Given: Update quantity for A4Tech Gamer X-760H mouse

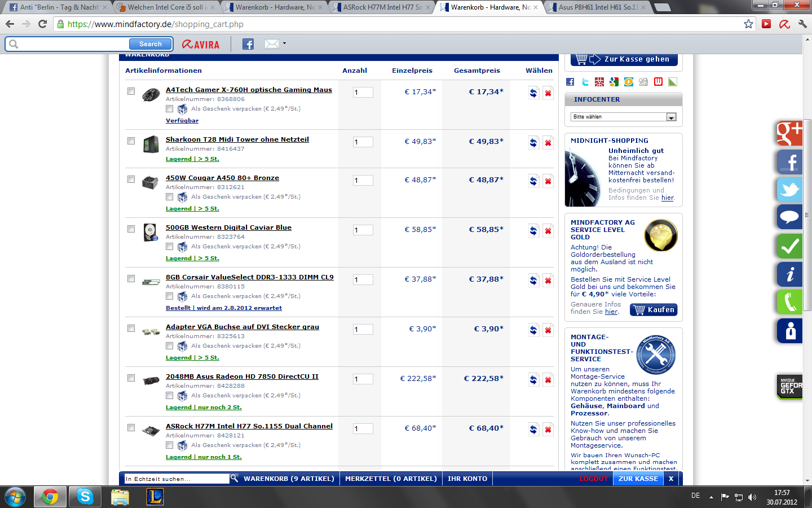Looking at the screenshot, I should tap(533, 93).
